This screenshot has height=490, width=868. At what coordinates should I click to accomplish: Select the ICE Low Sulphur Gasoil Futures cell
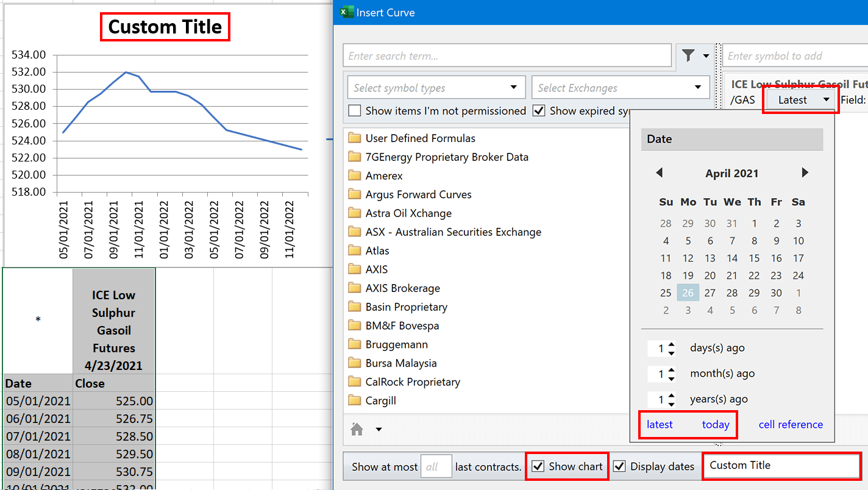pos(114,321)
